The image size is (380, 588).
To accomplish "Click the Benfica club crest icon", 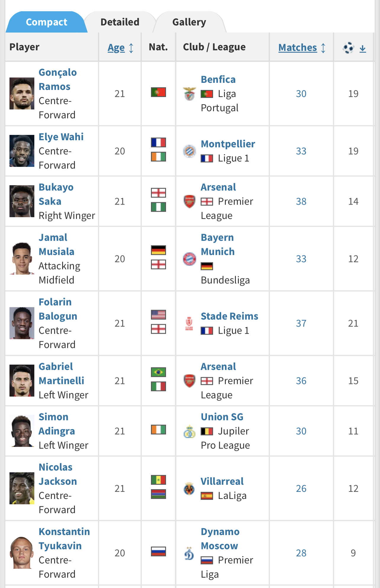I will pyautogui.click(x=189, y=94).
